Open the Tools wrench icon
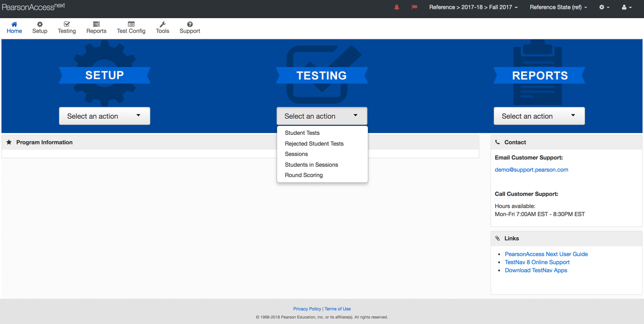The image size is (644, 324). click(x=162, y=24)
